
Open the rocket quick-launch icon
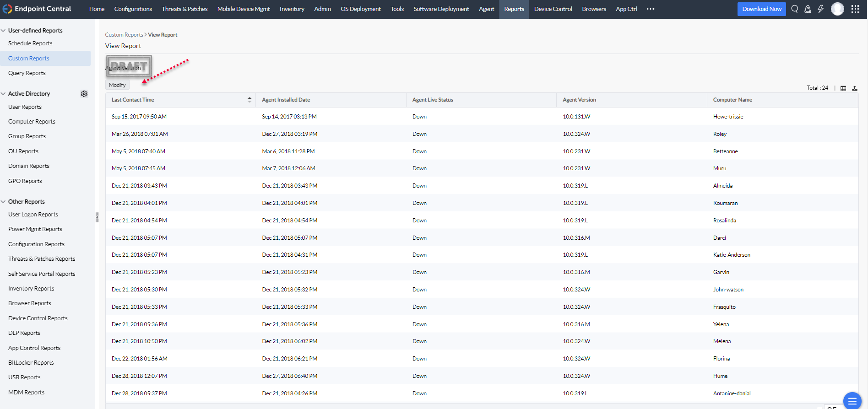point(808,9)
